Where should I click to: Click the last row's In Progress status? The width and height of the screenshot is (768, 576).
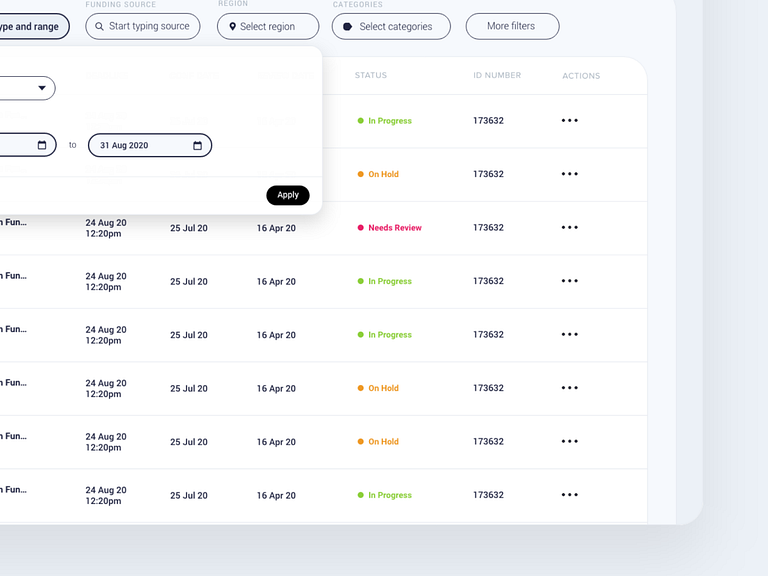(390, 495)
